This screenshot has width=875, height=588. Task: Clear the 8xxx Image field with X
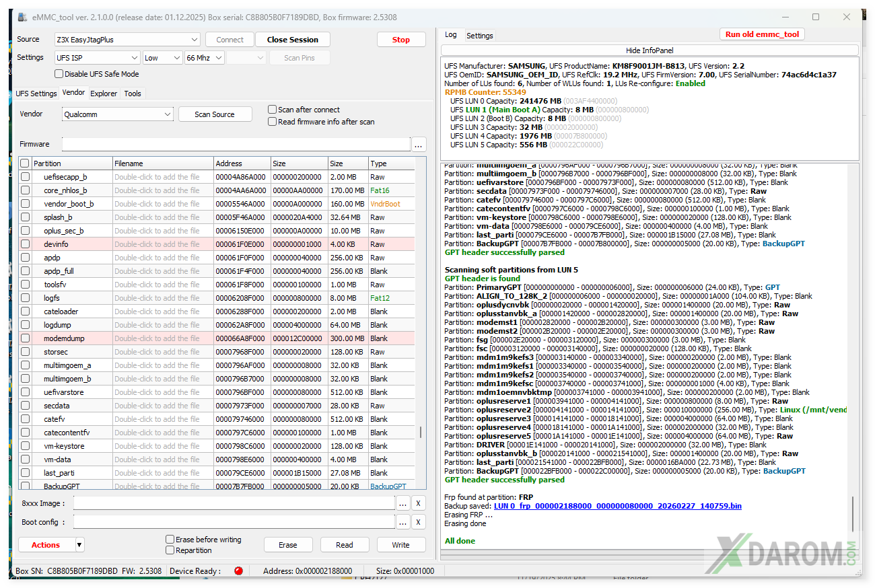click(x=418, y=503)
